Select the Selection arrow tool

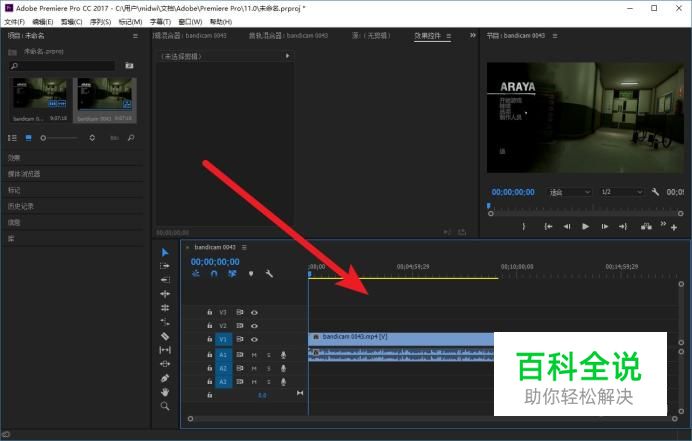pyautogui.click(x=165, y=253)
